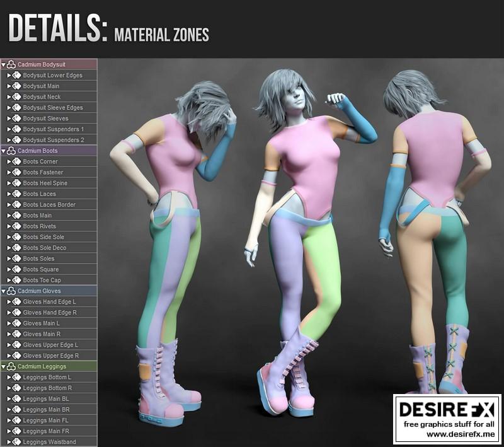Expand Boots Corner arrow
This screenshot has height=447, width=504.
9,162
